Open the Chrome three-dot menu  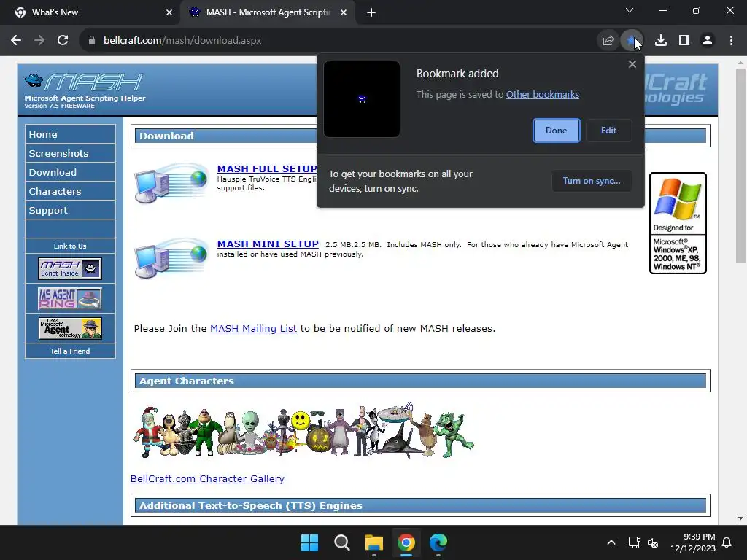tap(731, 41)
